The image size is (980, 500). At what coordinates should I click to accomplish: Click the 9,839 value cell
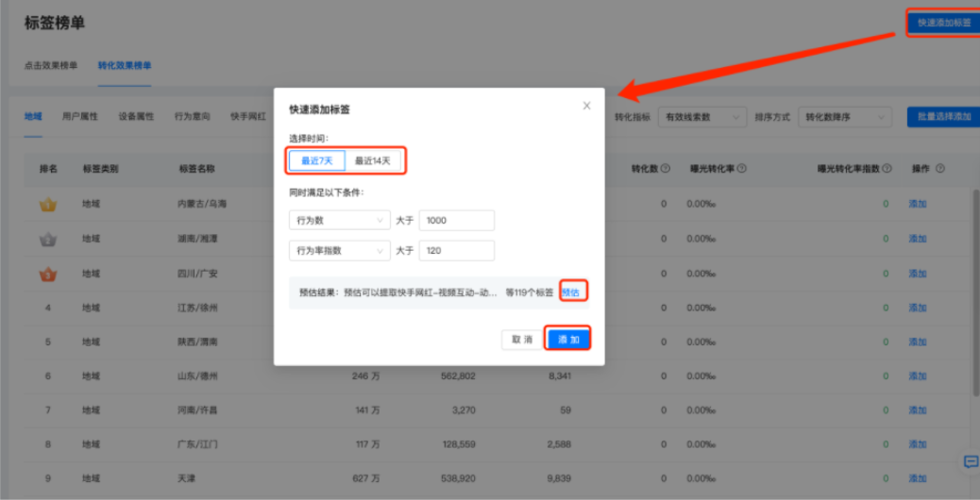point(559,479)
